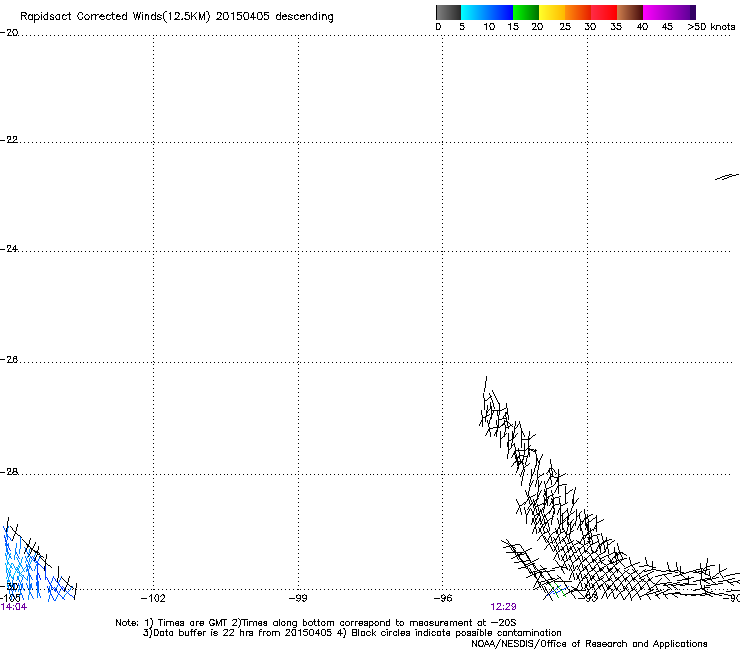Click the isolated wind barb near -22 latitude

coord(727,177)
